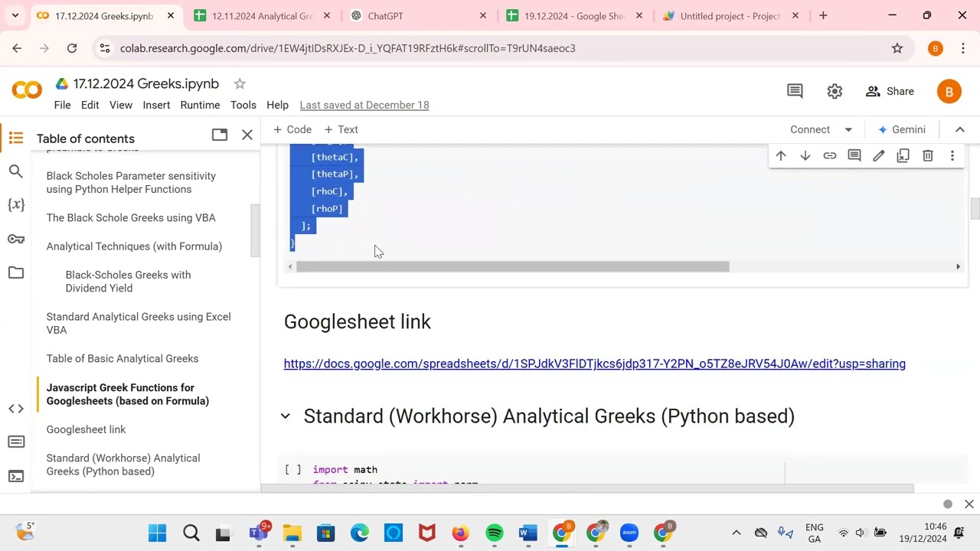The image size is (980, 551).
Task: Open the Edit menu
Action: (90, 105)
